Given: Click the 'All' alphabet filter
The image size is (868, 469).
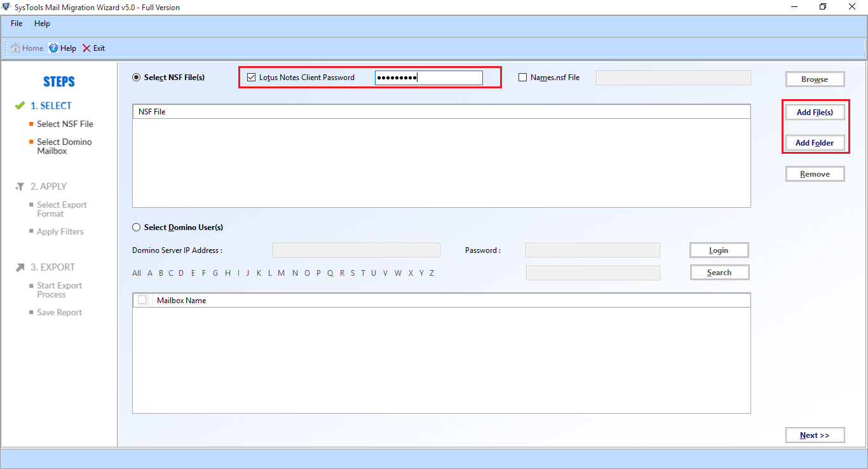Looking at the screenshot, I should tap(137, 273).
